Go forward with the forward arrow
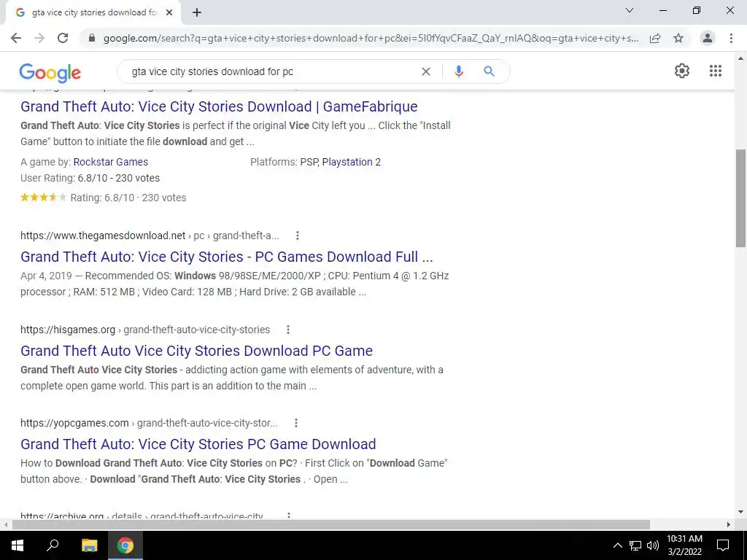This screenshot has height=560, width=747. click(x=39, y=38)
